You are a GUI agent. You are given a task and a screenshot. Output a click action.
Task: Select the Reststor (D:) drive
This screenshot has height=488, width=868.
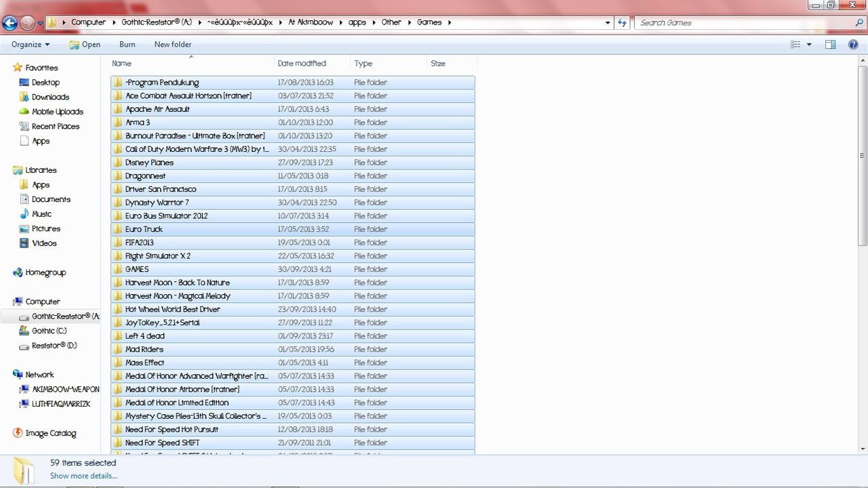[54, 346]
